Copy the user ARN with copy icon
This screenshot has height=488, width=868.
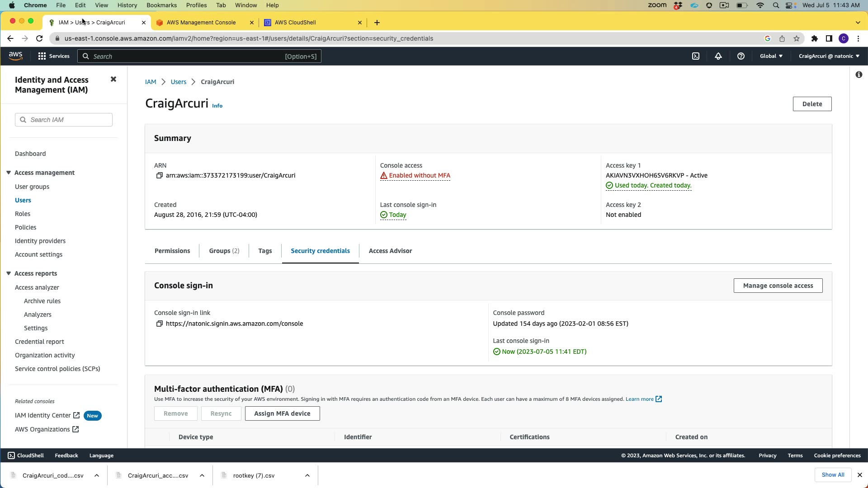pyautogui.click(x=159, y=175)
